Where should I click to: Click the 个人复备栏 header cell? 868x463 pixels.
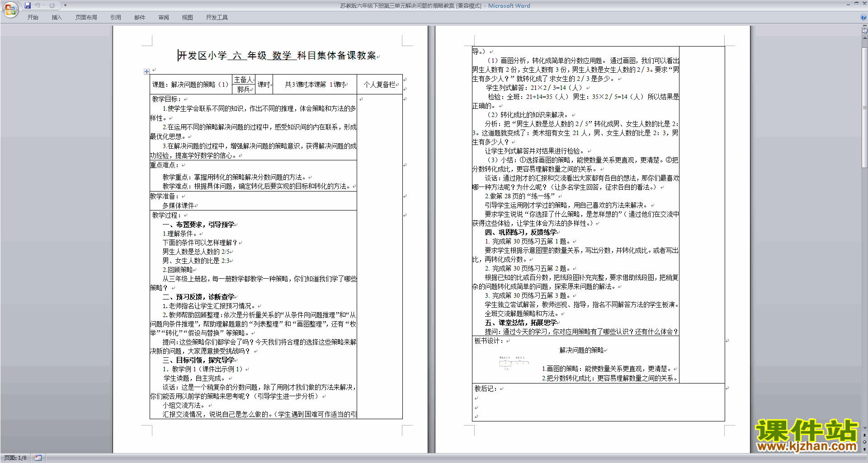click(381, 84)
